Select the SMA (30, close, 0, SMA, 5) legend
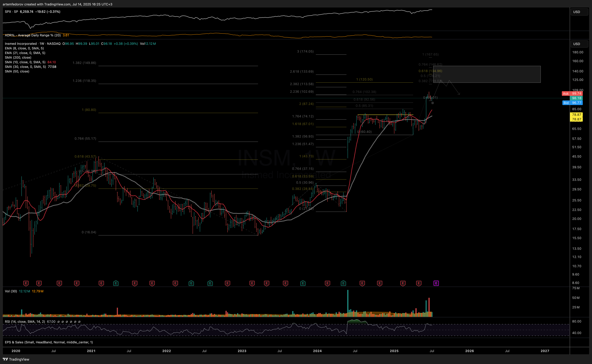Viewport: 592px width, 364px height. (25, 67)
